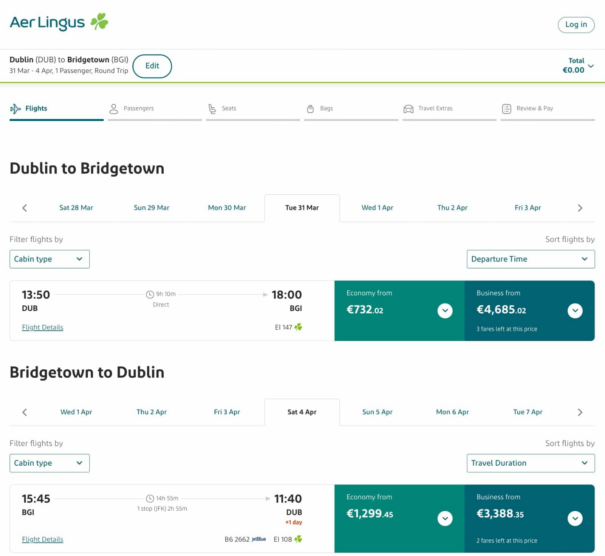Click the Log in button

(x=576, y=25)
